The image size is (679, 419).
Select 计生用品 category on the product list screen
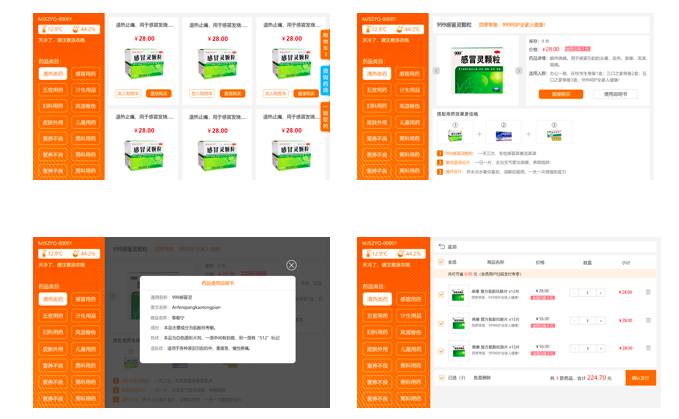[86, 90]
